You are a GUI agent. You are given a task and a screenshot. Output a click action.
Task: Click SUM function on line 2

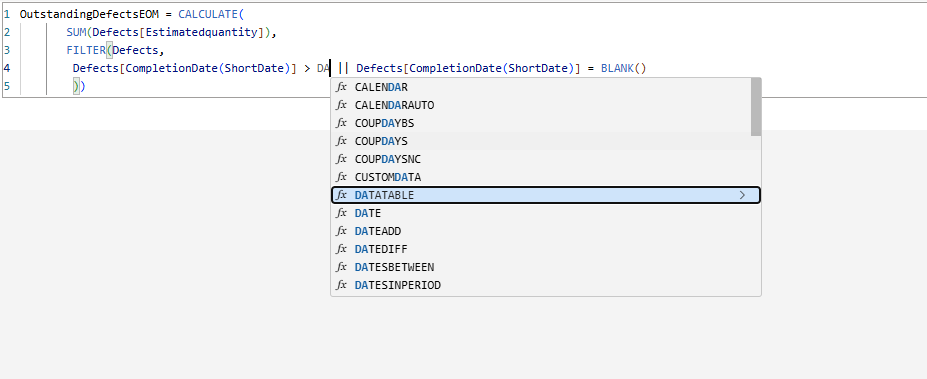(76, 33)
